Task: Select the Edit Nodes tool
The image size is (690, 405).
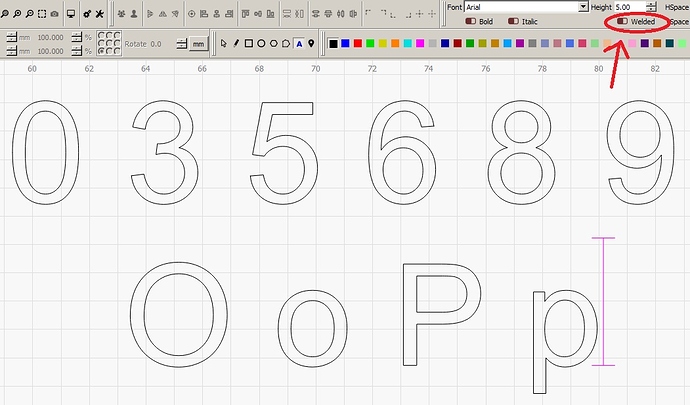Action: [286, 43]
